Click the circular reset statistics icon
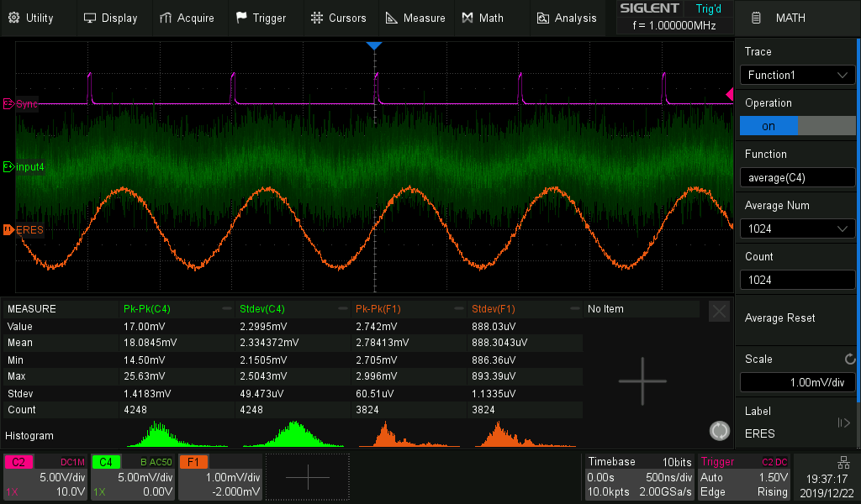 [719, 431]
